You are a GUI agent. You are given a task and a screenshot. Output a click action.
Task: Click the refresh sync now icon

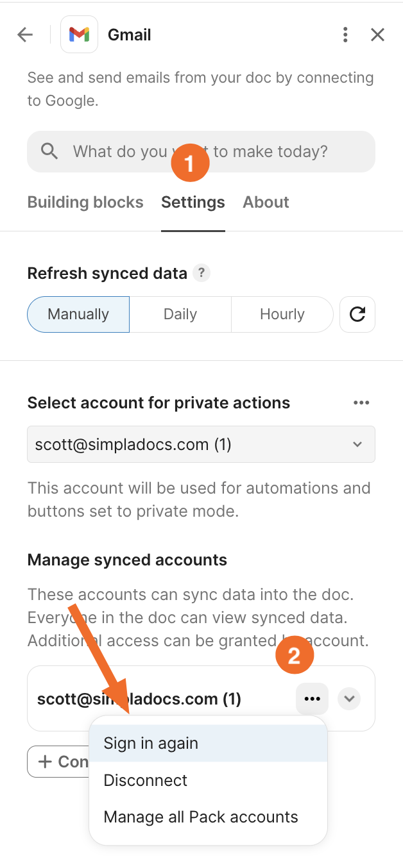[x=357, y=314]
